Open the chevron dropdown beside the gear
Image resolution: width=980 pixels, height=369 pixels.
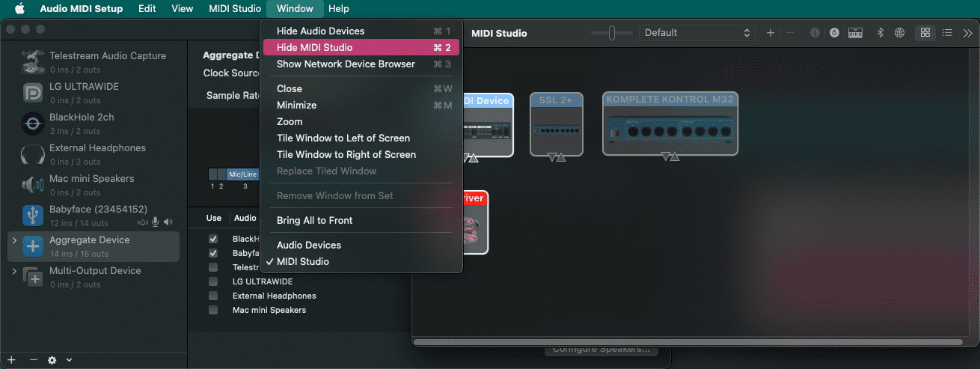[x=69, y=360]
